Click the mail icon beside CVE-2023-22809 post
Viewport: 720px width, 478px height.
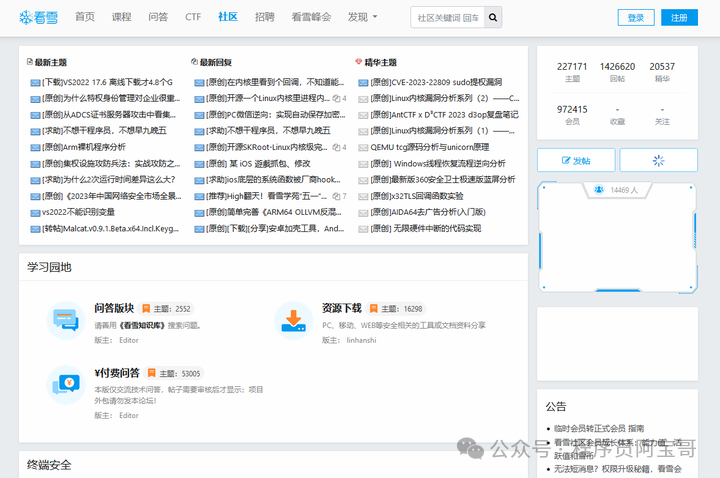click(x=363, y=83)
